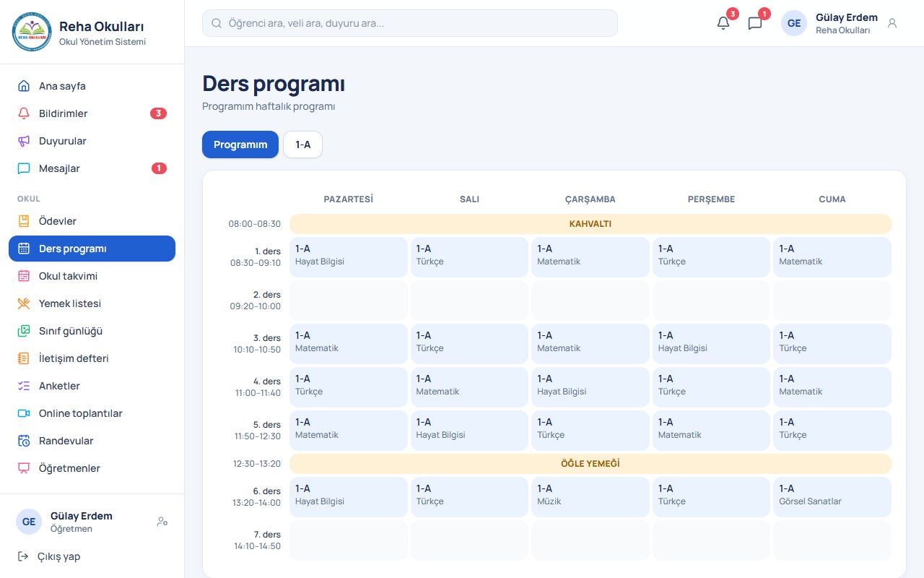Click the megaphone icon for Duyurular
Viewport: 924px width, 578px height.
click(24, 141)
